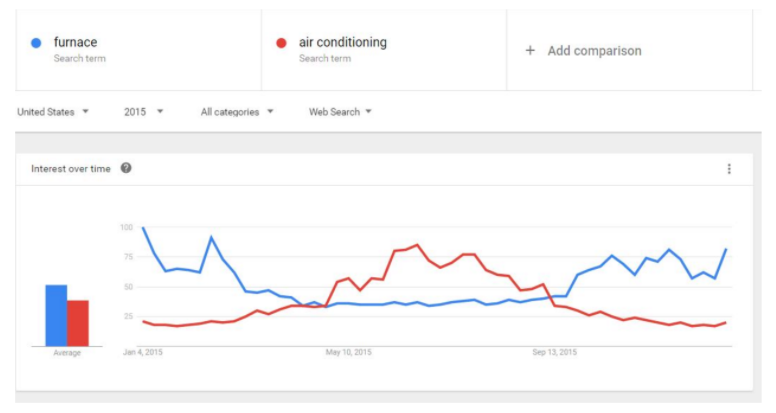This screenshot has height=413, width=776.
Task: Click the help question mark icon
Action: (x=126, y=168)
